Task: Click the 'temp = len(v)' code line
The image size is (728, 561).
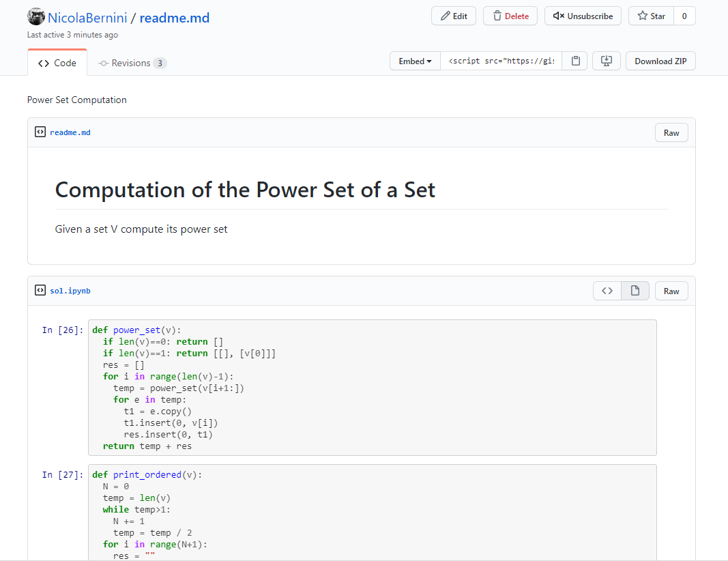Action: pyautogui.click(x=137, y=498)
